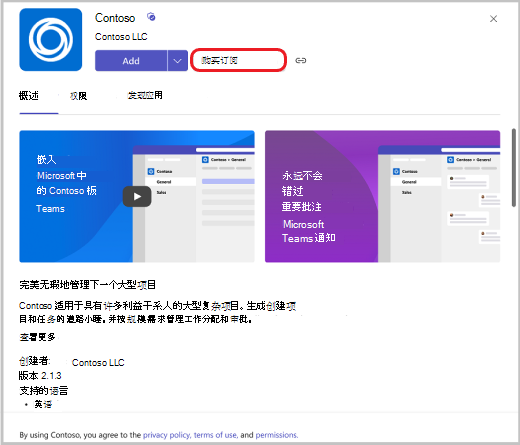Click the Contoso app logo icon

[x=51, y=40]
